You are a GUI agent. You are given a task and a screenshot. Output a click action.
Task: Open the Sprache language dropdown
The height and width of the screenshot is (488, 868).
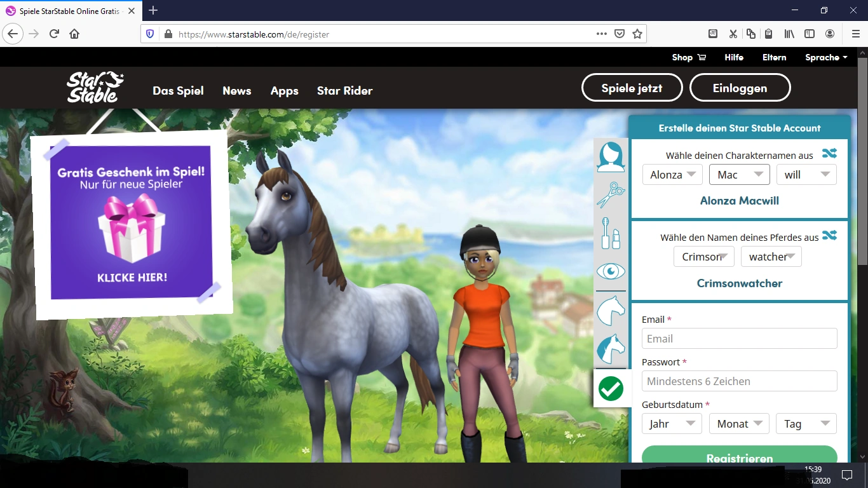[x=826, y=57]
